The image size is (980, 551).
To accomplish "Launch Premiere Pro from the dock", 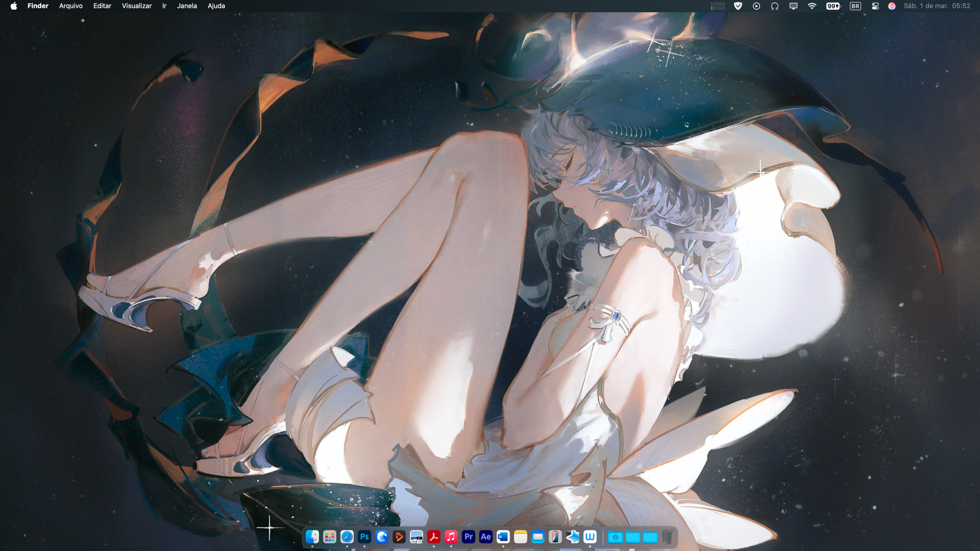I will (468, 537).
